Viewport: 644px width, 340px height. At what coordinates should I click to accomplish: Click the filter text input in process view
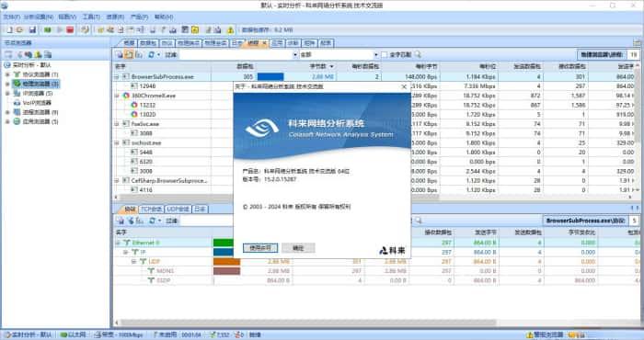click(x=236, y=54)
